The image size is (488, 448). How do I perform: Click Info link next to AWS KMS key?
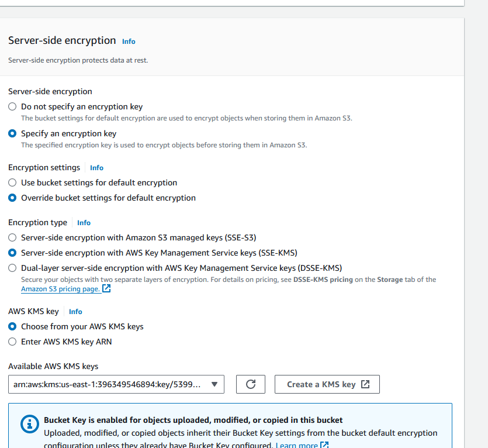pyautogui.click(x=75, y=312)
